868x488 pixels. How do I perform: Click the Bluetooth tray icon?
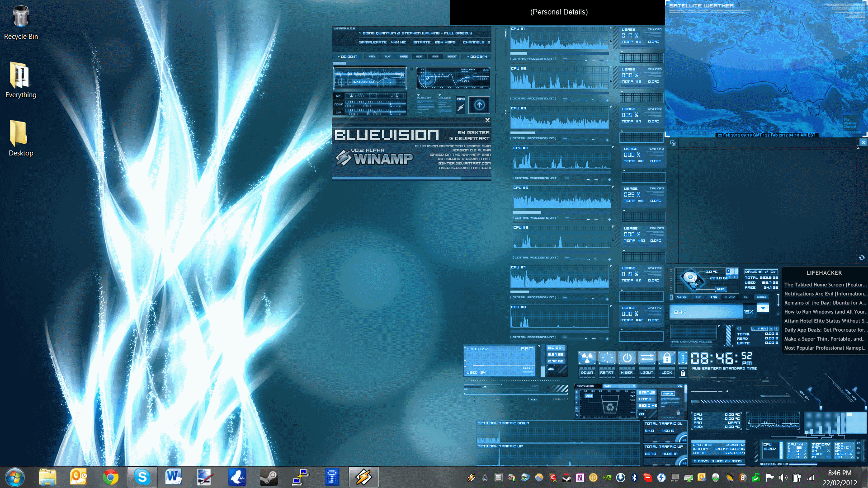point(634,478)
